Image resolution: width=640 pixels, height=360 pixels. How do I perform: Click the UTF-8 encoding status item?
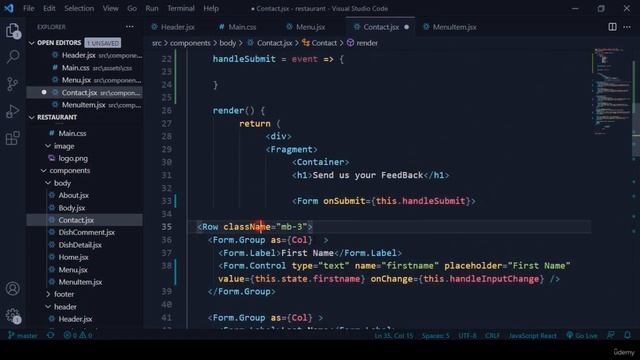(x=467, y=336)
